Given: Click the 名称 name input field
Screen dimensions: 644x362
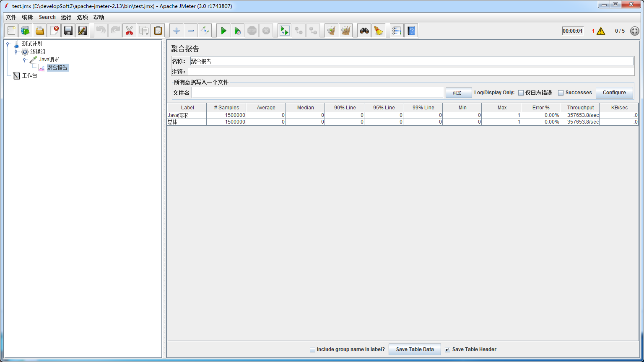Looking at the screenshot, I should (x=412, y=61).
